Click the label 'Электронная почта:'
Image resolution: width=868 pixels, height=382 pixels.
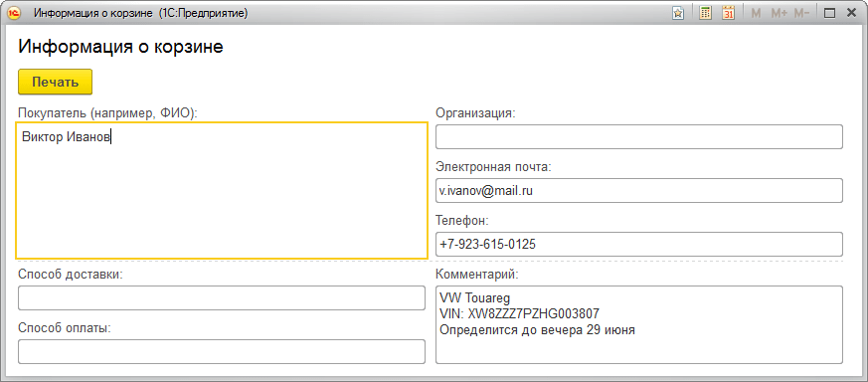pos(493,167)
